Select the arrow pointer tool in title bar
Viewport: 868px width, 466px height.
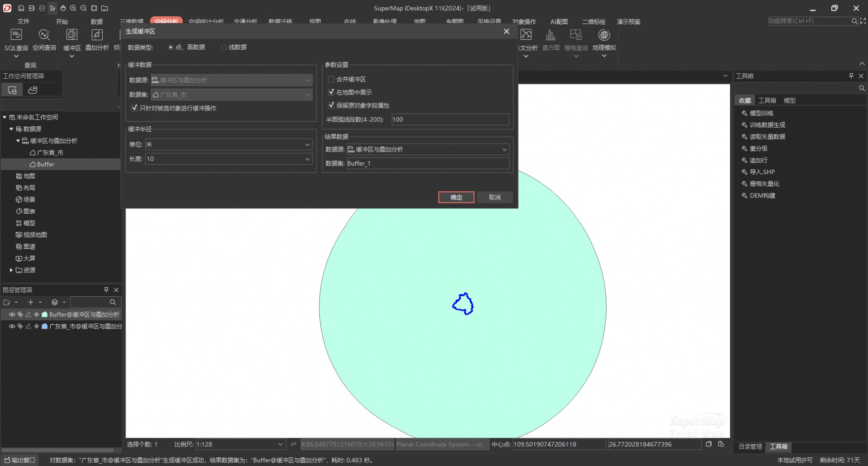point(53,8)
